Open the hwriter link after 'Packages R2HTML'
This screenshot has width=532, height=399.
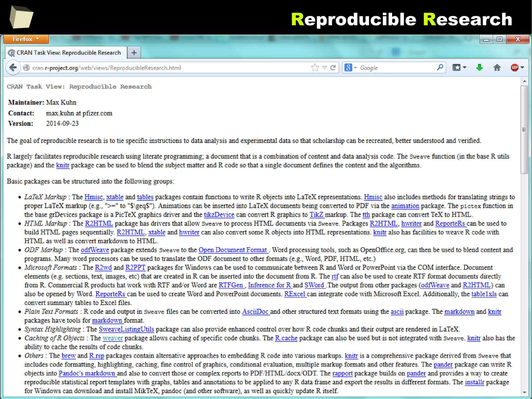pyautogui.click(x=411, y=224)
